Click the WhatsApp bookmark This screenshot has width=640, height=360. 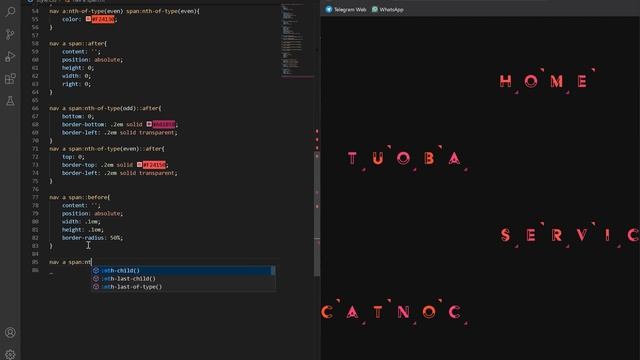(x=387, y=9)
